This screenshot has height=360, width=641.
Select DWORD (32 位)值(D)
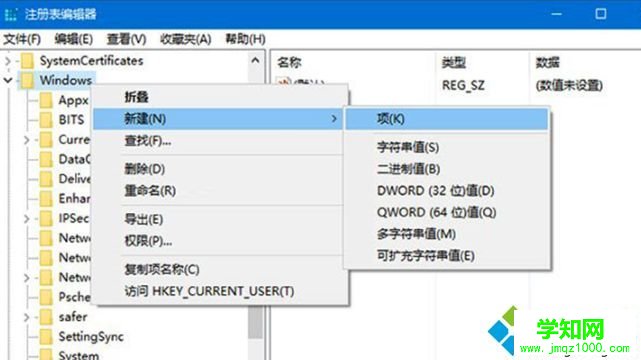pyautogui.click(x=447, y=191)
